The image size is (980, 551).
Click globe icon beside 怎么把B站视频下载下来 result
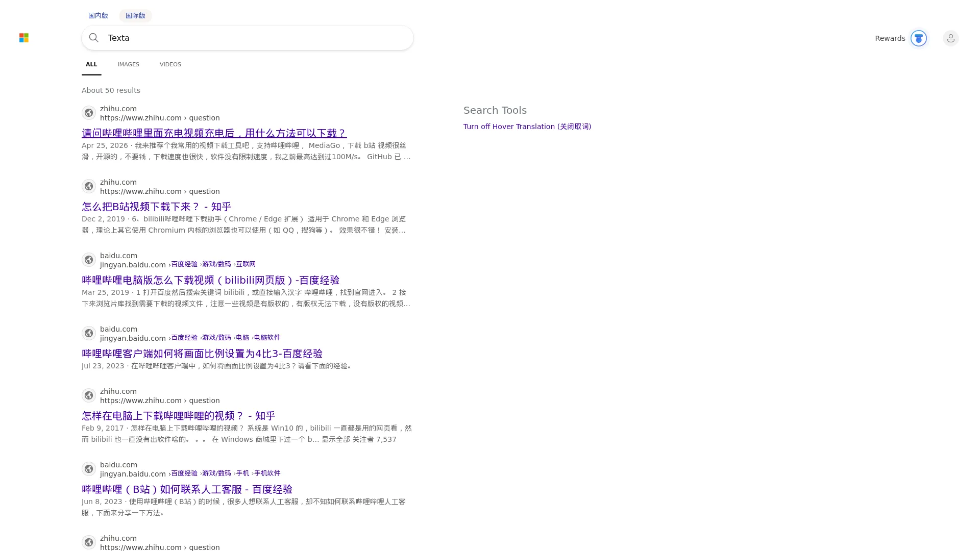[x=89, y=186]
